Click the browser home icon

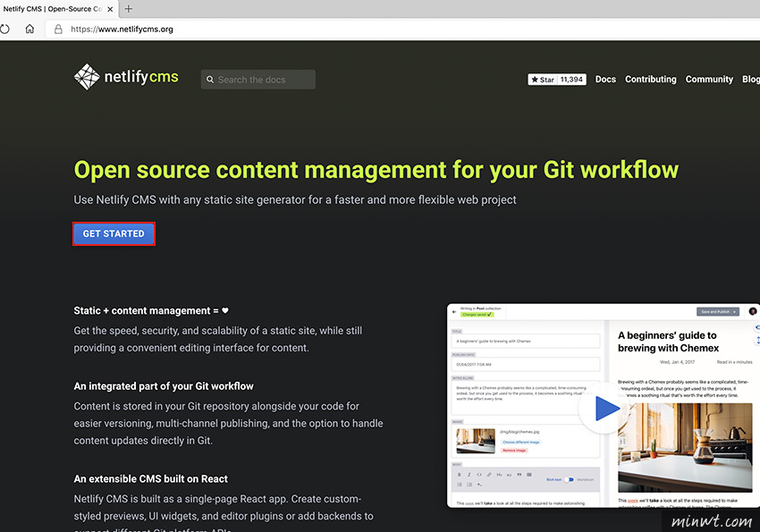pos(30,30)
